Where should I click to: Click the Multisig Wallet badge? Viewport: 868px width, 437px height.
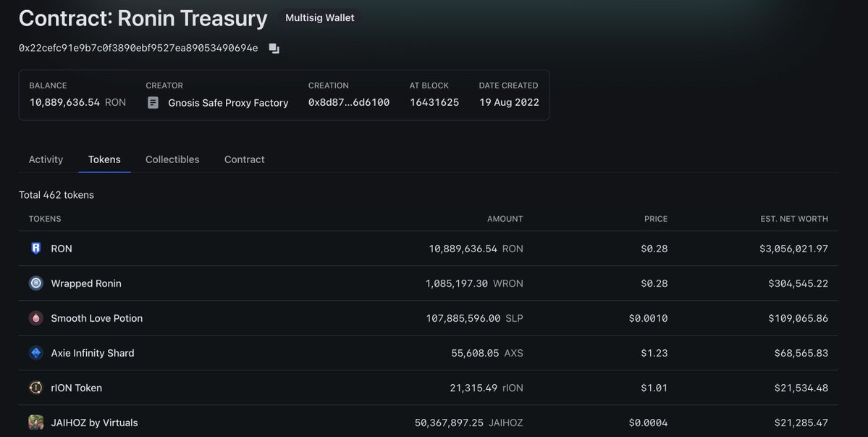pyautogui.click(x=320, y=17)
